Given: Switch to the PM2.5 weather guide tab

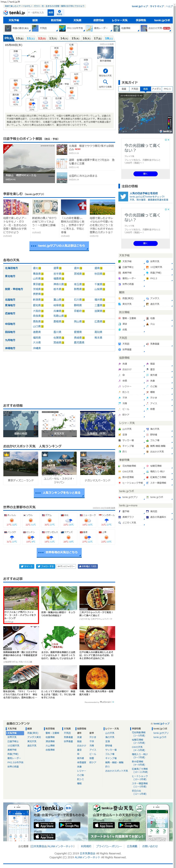Looking at the screenshot, I should pyautogui.click(x=167, y=89).
